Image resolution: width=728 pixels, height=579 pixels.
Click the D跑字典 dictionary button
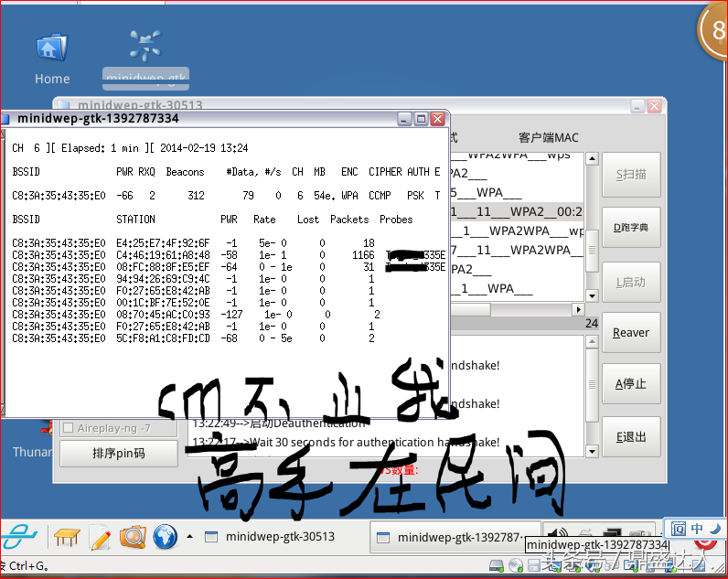click(631, 228)
